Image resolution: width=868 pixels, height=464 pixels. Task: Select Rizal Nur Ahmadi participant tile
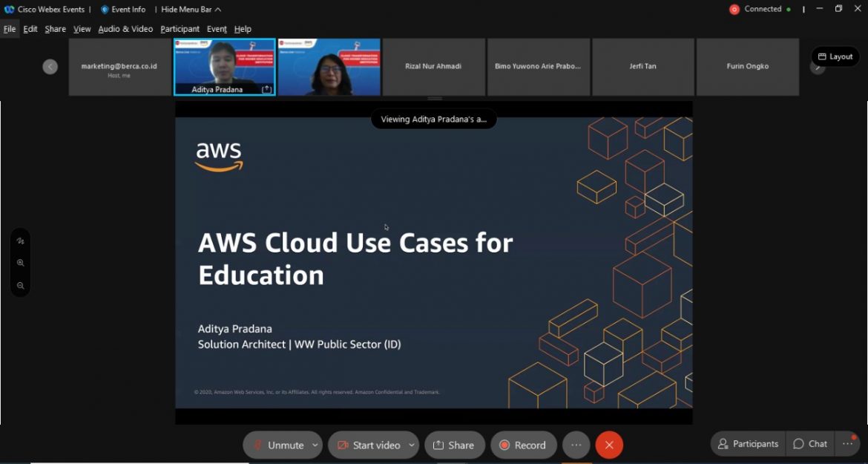point(433,67)
